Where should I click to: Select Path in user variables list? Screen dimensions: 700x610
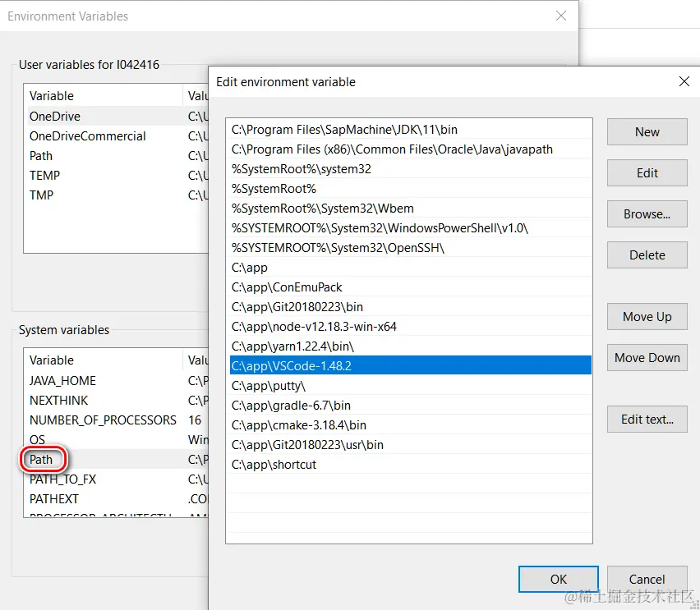point(116,155)
